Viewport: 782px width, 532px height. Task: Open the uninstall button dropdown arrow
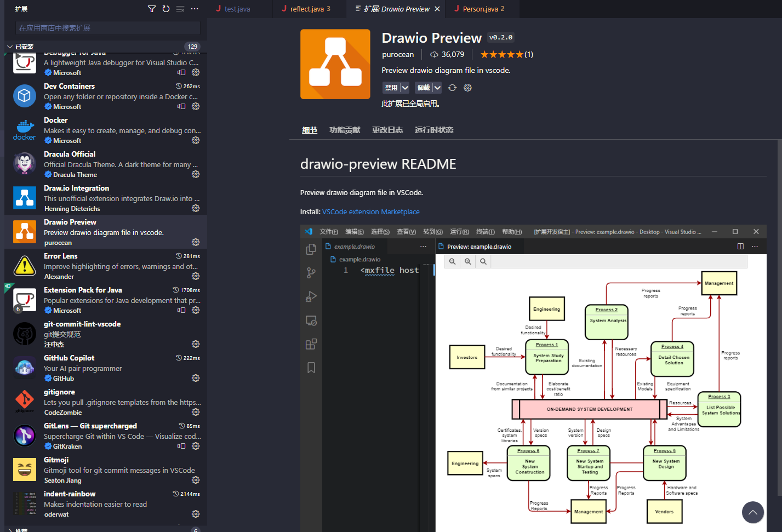tap(437, 88)
